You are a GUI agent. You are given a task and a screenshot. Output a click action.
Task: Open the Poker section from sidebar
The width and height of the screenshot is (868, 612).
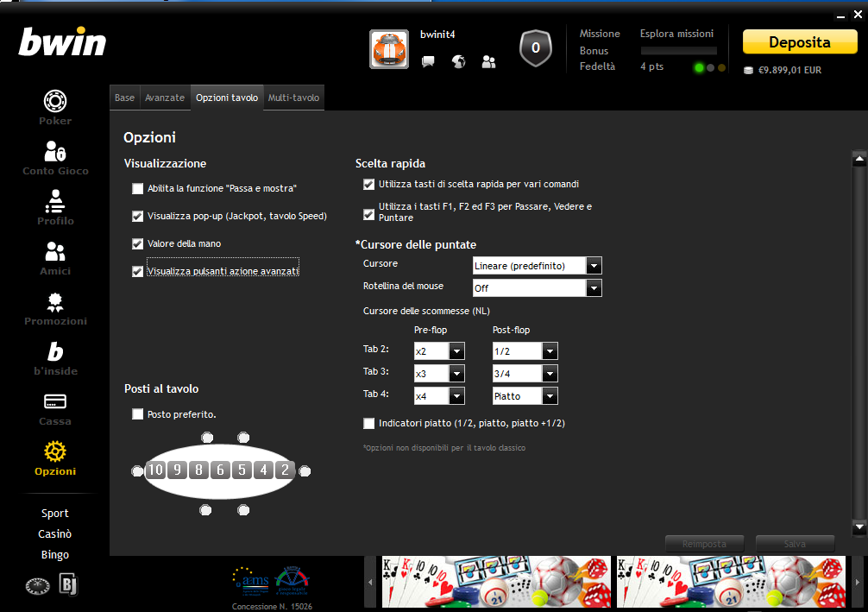[x=55, y=107]
